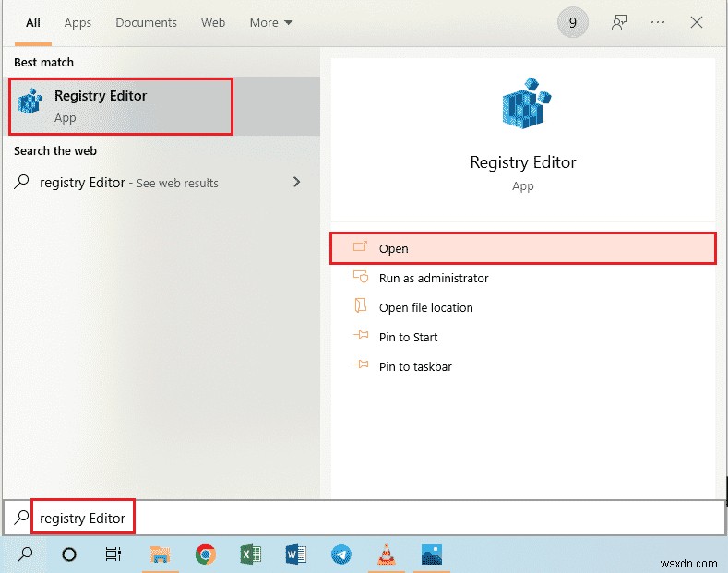Click the Open action icon
Screen dimensions: 728x573
pyautogui.click(x=360, y=246)
